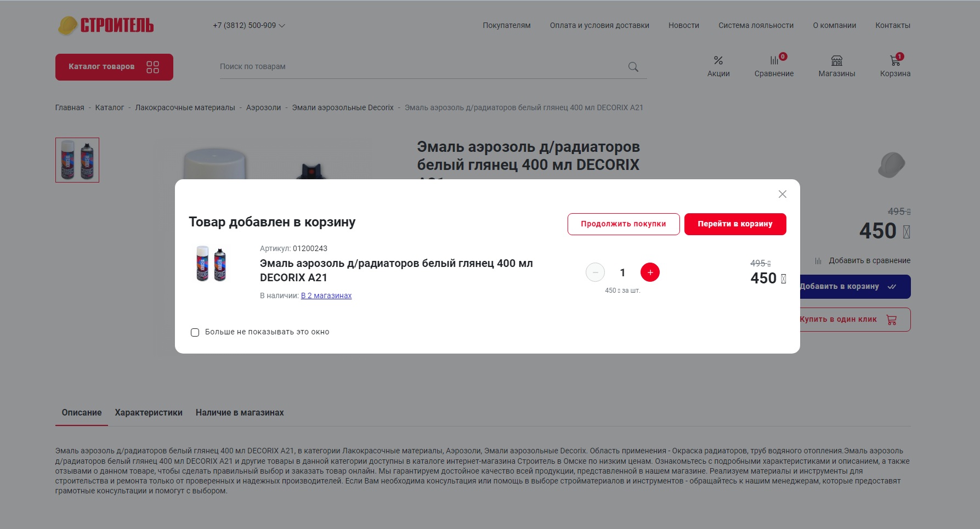Open Лакокрасочные материалы breadcrumb
980x529 pixels.
[185, 107]
